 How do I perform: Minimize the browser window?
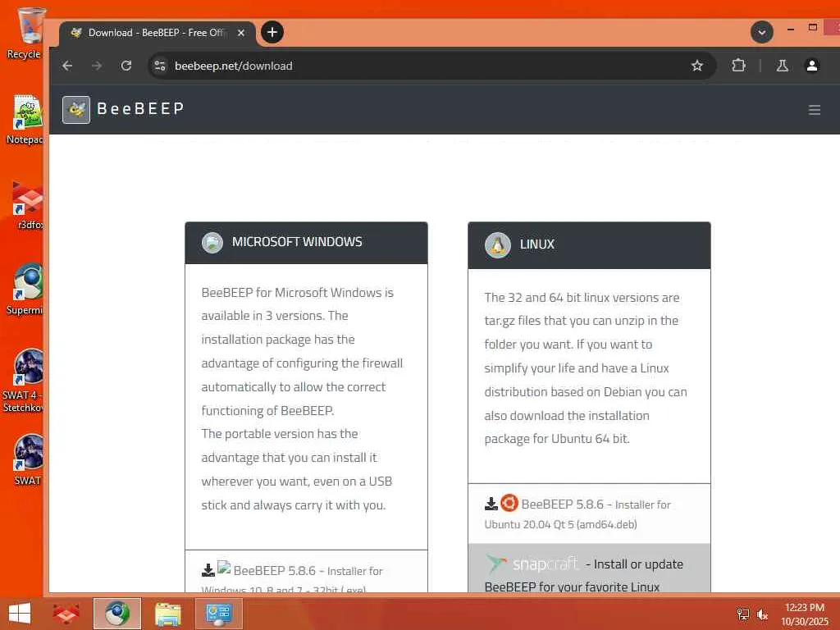coord(791,30)
